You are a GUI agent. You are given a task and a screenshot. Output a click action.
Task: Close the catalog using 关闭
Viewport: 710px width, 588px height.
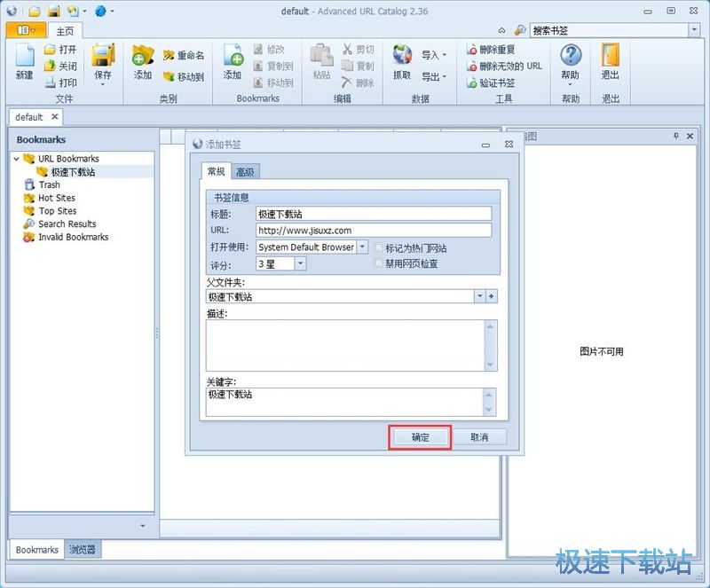click(60, 67)
